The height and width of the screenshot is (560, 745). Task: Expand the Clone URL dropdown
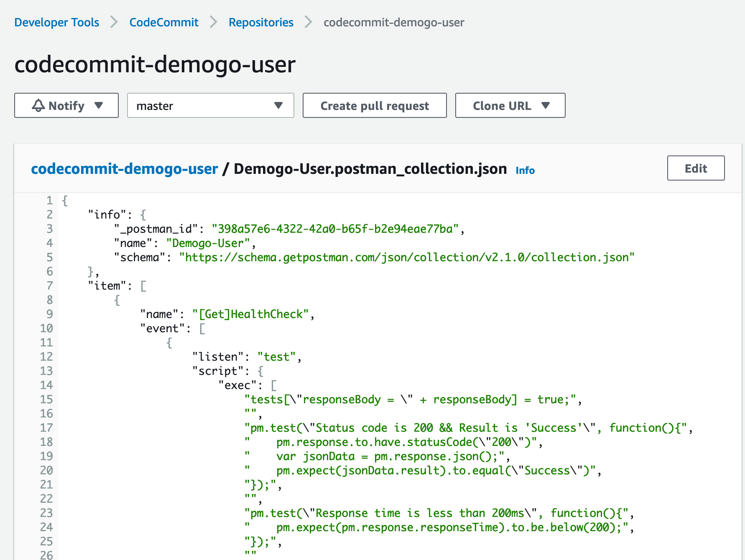click(510, 105)
